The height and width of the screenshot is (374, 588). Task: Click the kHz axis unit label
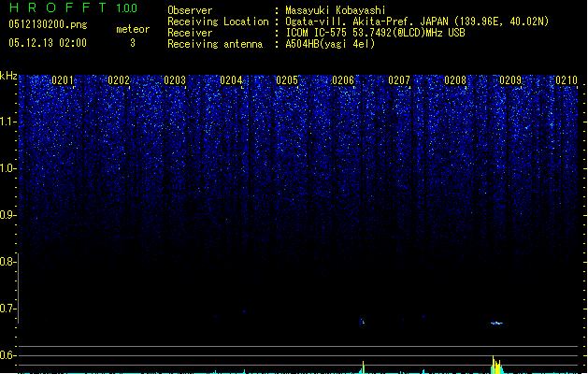click(x=8, y=76)
